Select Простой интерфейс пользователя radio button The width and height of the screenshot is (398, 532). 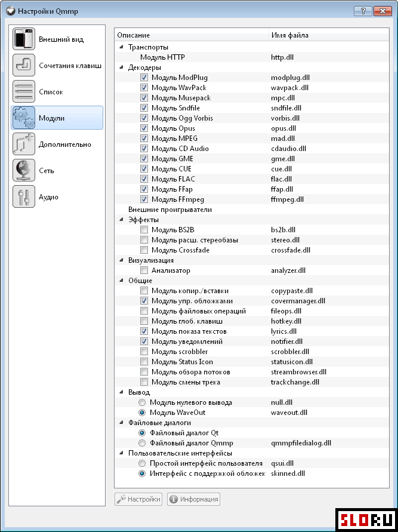[x=143, y=463]
